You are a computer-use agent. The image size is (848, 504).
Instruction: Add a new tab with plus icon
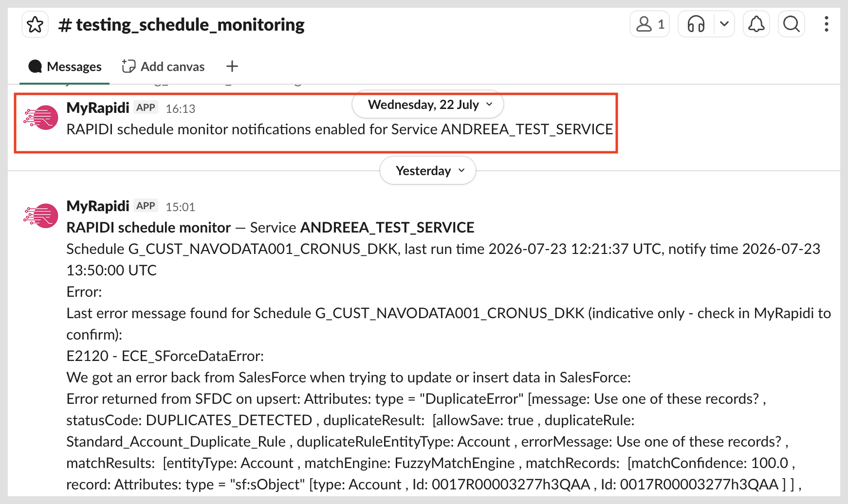232,66
